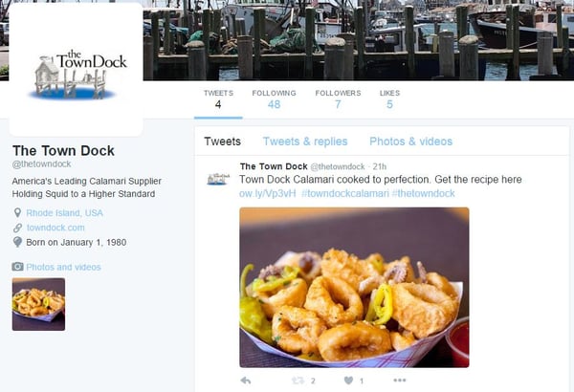Open the ow.ly/Vp3vH recipe link
This screenshot has height=392, width=574.
tap(267, 193)
